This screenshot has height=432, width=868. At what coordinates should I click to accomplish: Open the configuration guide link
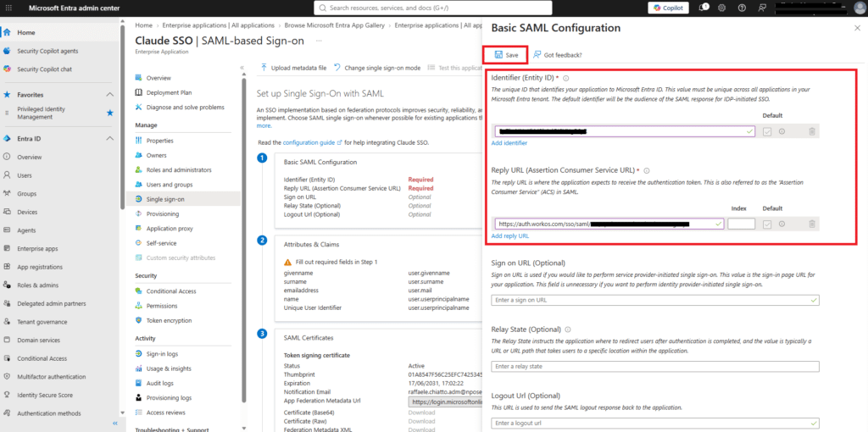tap(312, 142)
